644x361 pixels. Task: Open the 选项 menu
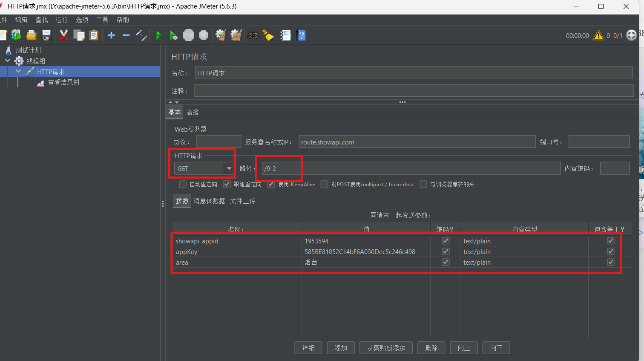(x=82, y=20)
